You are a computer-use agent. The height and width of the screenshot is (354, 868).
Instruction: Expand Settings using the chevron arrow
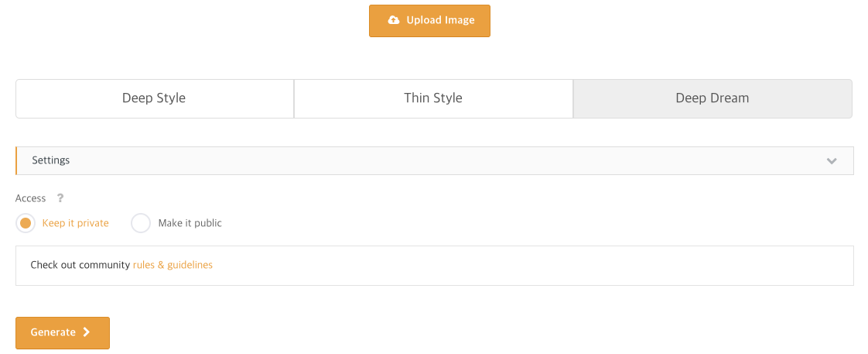[832, 161]
